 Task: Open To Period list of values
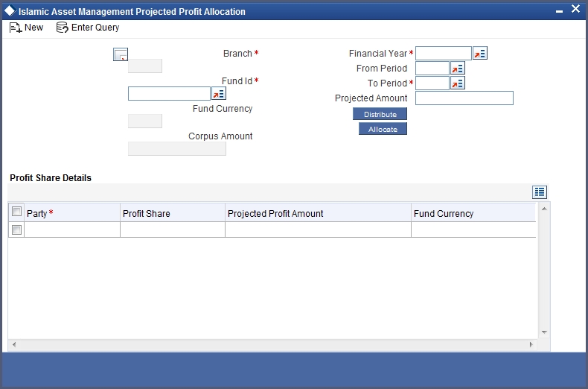tap(458, 83)
